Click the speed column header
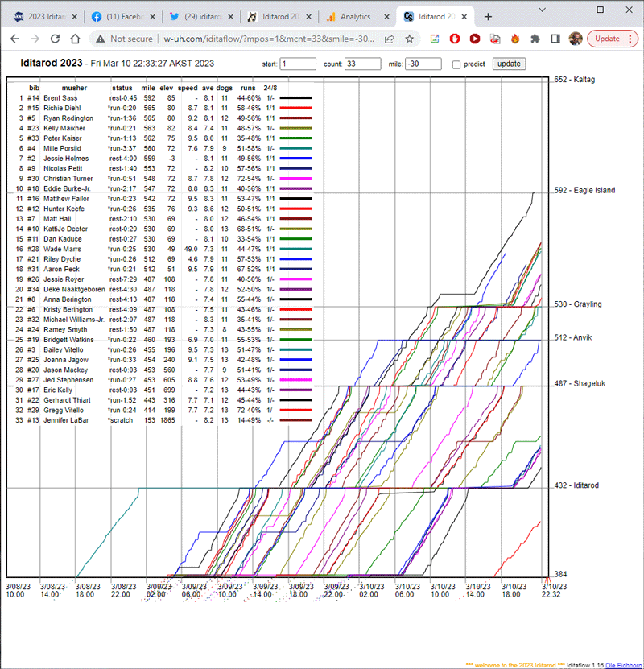The height and width of the screenshot is (669, 644). click(188, 88)
